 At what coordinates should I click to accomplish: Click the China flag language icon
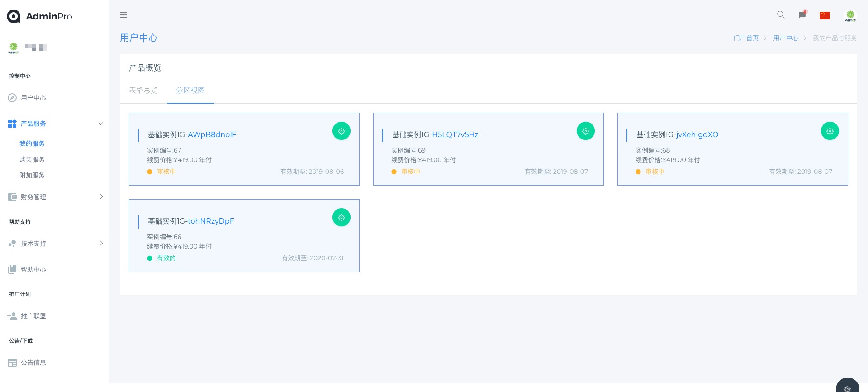pos(825,15)
